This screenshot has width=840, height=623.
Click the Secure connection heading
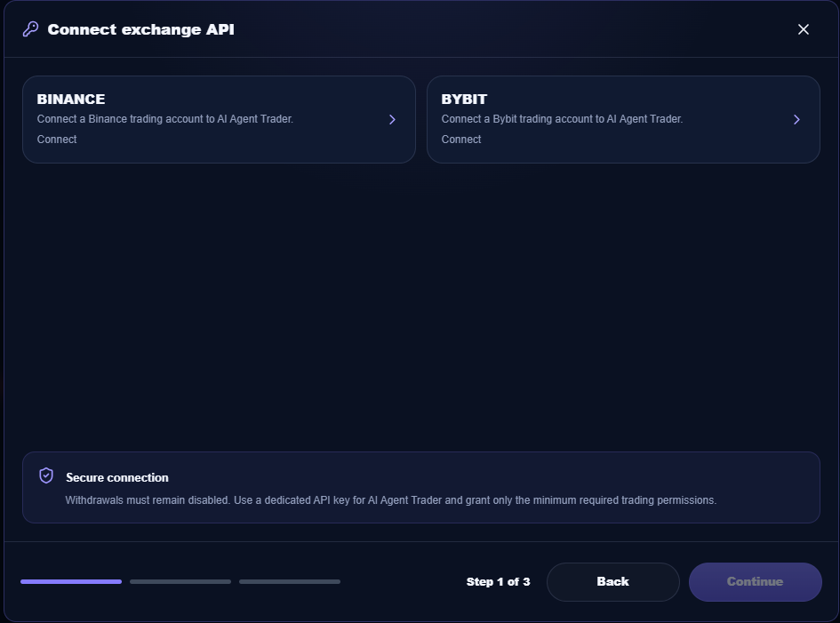116,477
